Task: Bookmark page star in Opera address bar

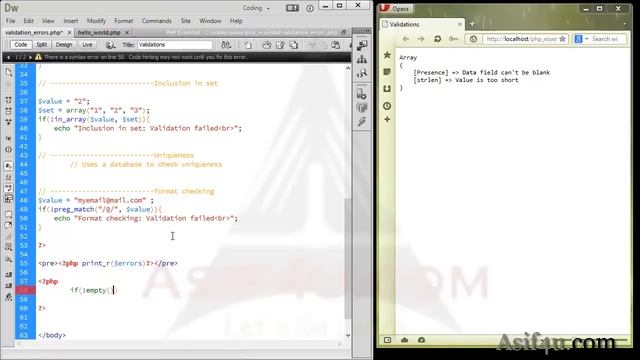Action: tap(562, 39)
